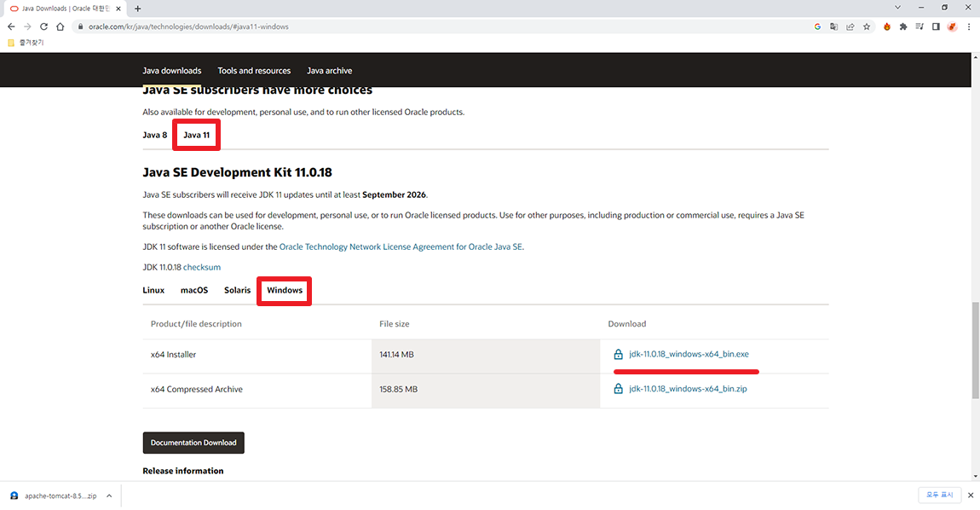Open the browser home page

click(60, 27)
